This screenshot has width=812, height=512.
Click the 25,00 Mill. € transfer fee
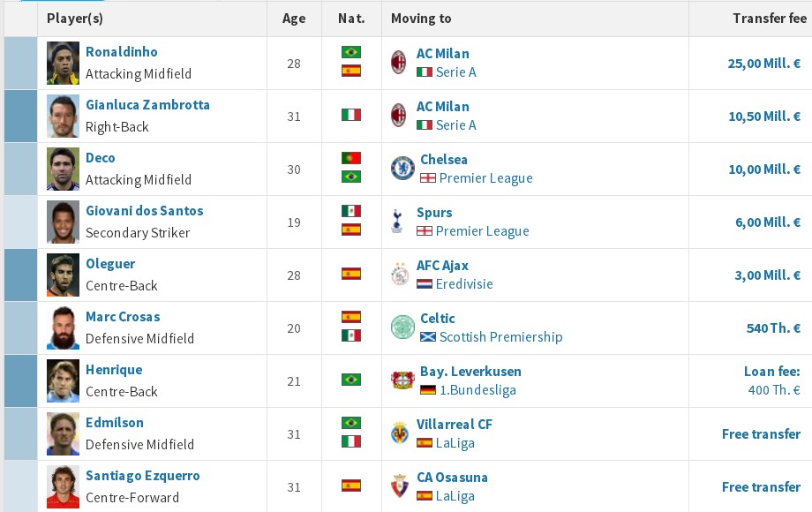(764, 64)
